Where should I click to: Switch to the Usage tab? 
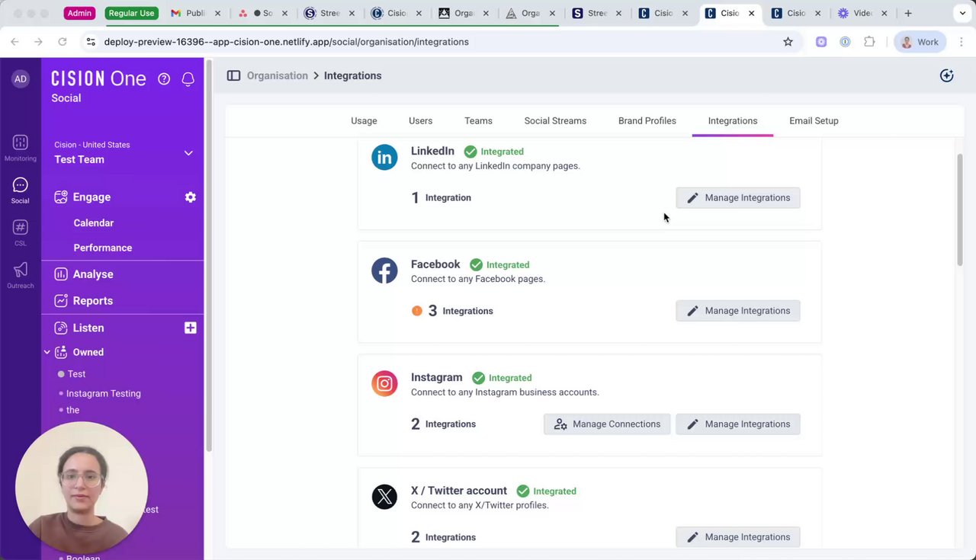pyautogui.click(x=364, y=120)
